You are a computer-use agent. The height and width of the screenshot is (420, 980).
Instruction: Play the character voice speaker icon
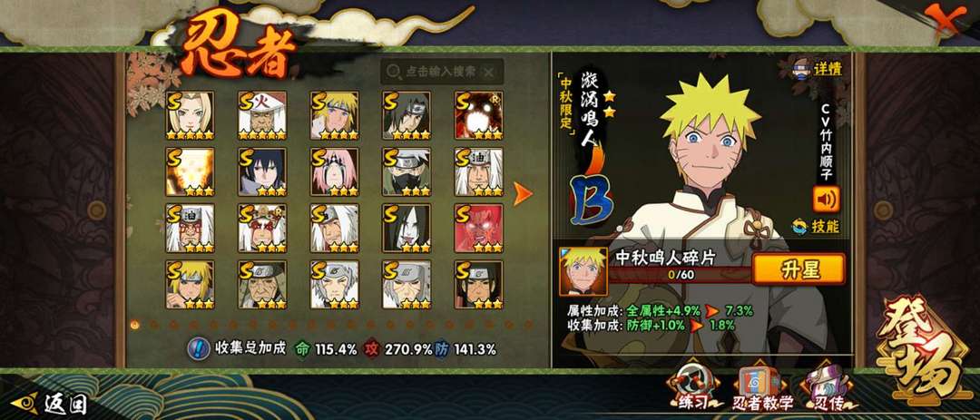(x=826, y=200)
